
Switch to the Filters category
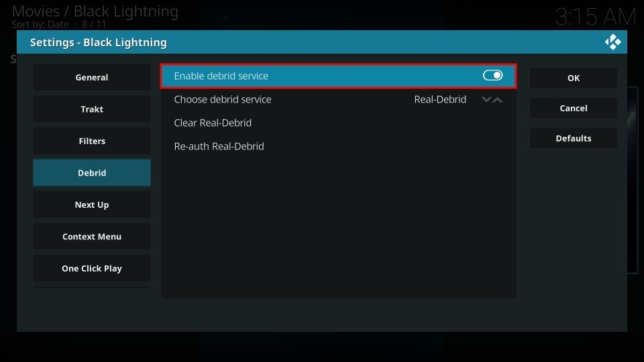92,141
